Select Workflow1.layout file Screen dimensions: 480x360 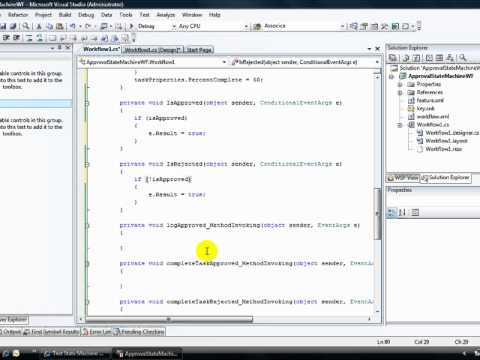(446, 141)
